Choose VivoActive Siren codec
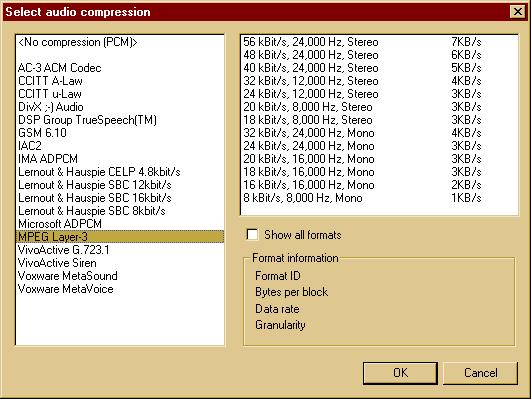The image size is (531, 399). (x=120, y=263)
